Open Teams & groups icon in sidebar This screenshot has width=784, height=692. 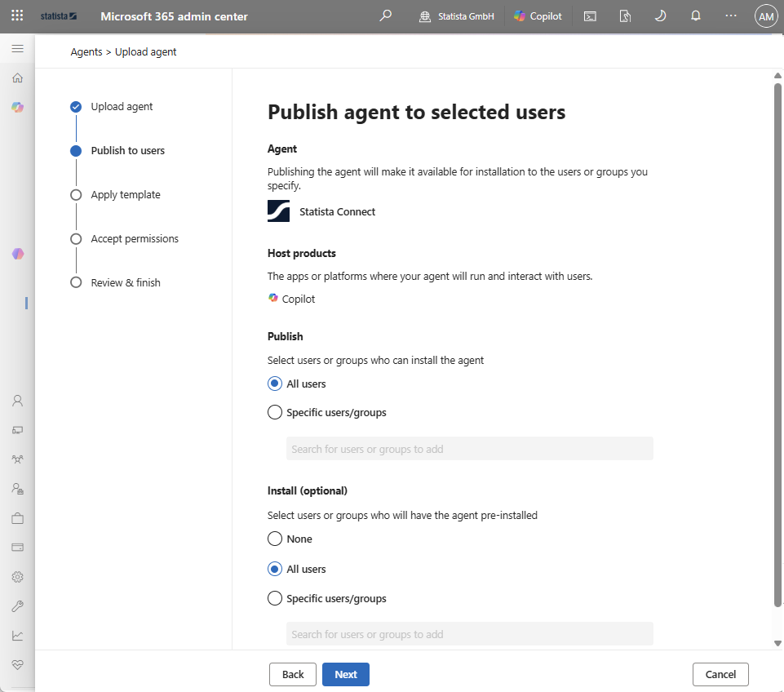[17, 459]
